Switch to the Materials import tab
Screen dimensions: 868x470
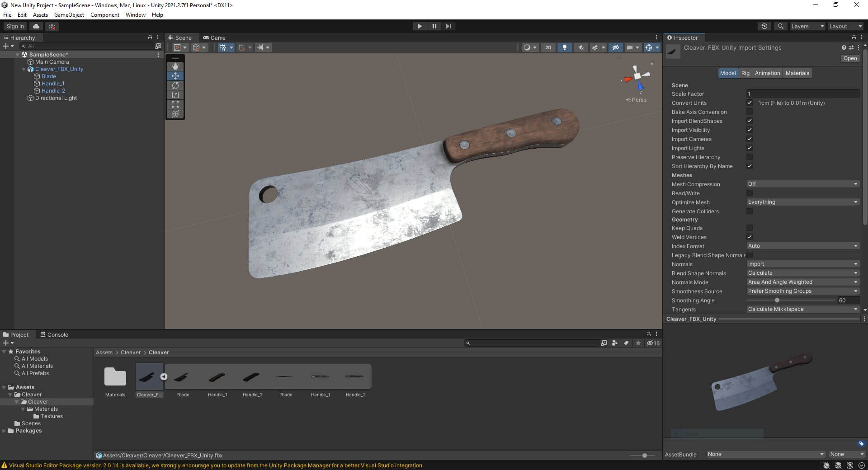point(797,73)
